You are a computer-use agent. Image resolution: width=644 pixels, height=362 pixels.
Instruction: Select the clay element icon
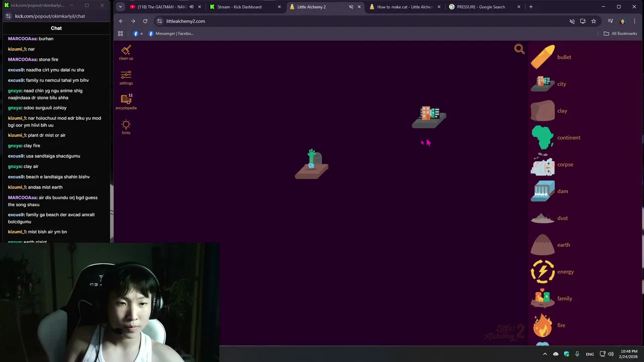[542, 111]
